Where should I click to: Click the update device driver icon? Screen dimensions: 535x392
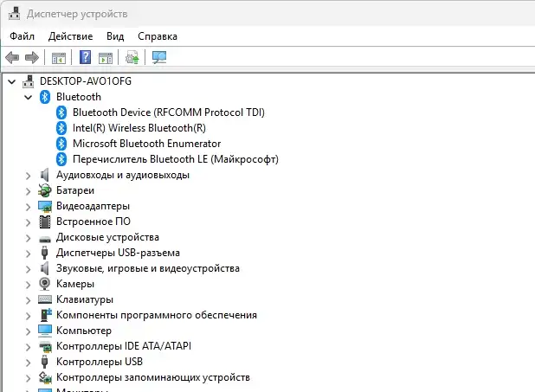[x=132, y=57]
